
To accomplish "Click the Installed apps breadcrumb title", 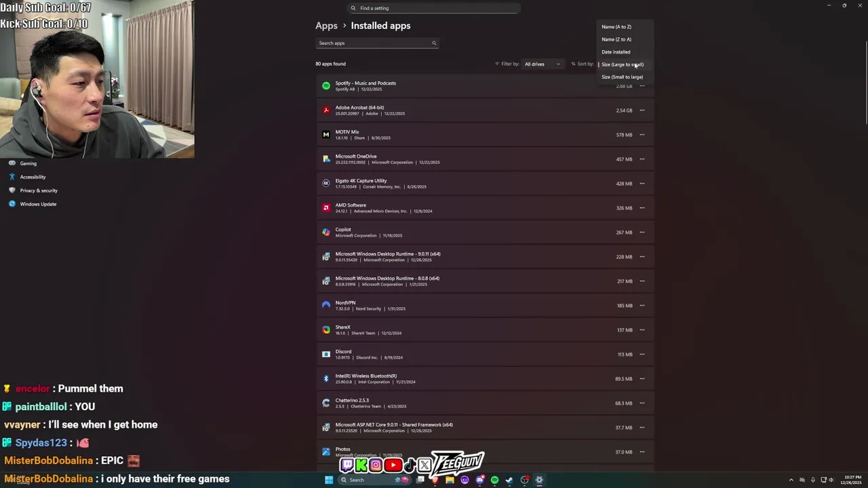I will tap(380, 26).
